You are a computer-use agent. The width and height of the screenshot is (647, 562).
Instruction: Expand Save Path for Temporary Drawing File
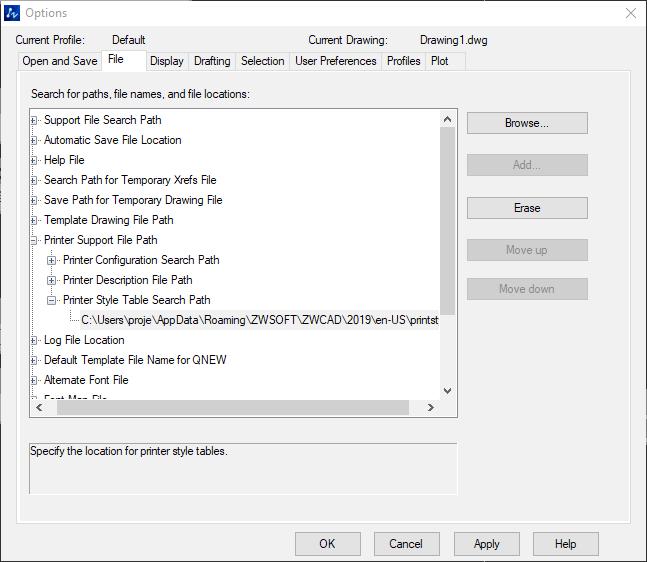click(x=34, y=201)
